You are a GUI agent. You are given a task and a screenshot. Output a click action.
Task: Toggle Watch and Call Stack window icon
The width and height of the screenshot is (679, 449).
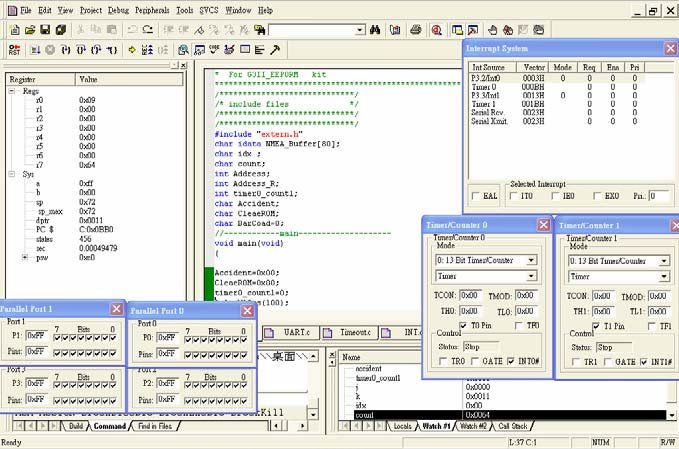click(x=199, y=50)
